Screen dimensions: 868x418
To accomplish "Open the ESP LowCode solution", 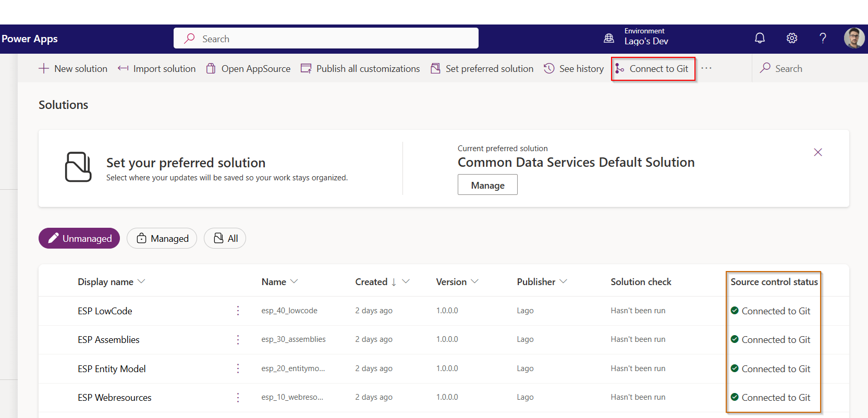I will (105, 311).
